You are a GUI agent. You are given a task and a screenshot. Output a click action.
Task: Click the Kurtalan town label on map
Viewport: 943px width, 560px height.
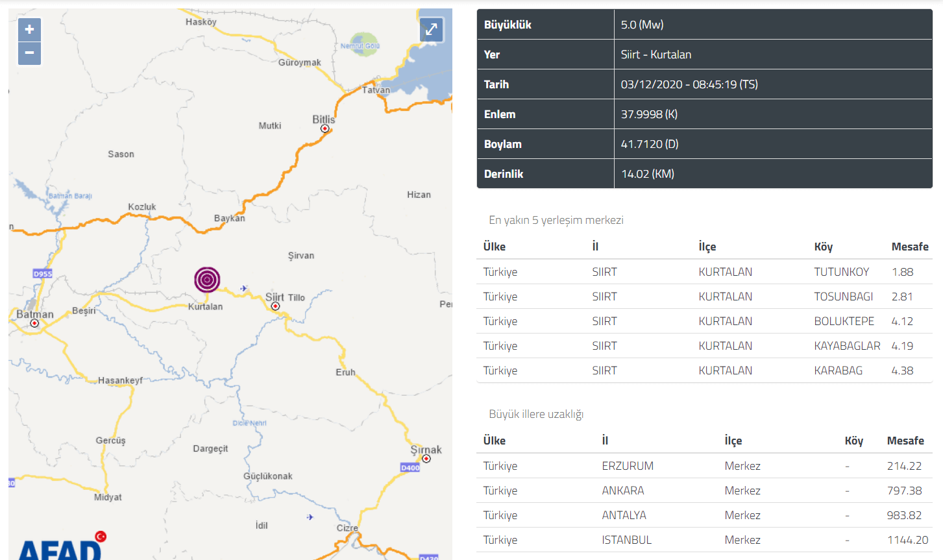tap(205, 307)
